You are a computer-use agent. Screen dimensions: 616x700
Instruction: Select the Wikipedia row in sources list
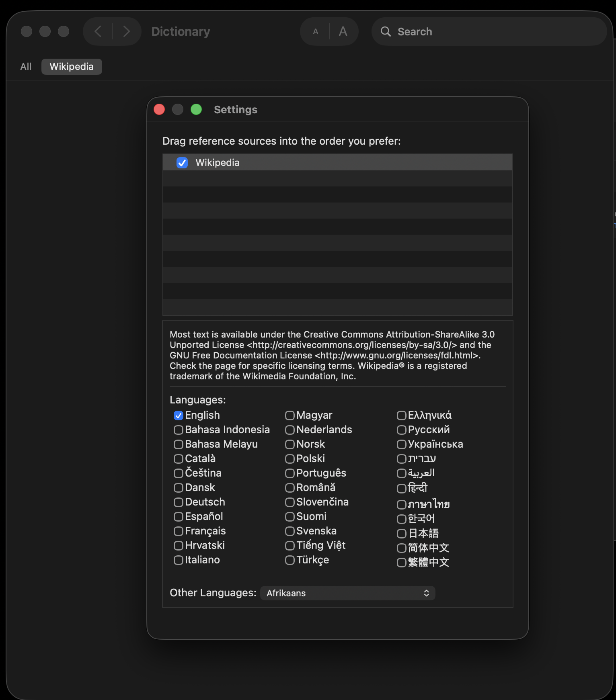338,162
